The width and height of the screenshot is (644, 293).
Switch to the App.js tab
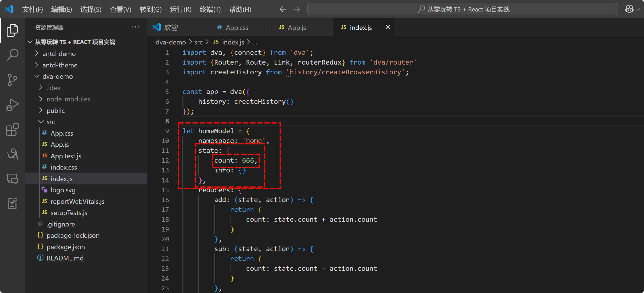pos(297,28)
